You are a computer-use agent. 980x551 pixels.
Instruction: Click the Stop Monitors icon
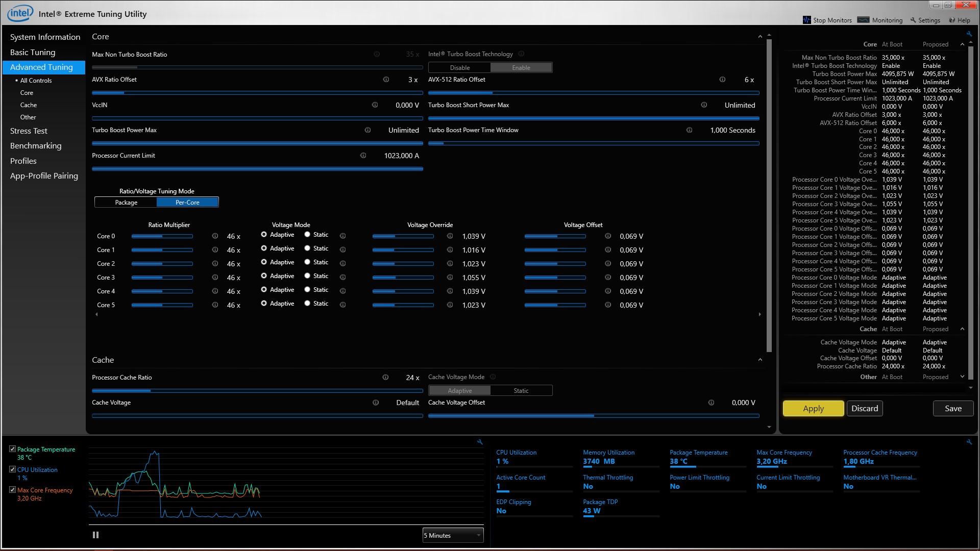[x=806, y=20]
